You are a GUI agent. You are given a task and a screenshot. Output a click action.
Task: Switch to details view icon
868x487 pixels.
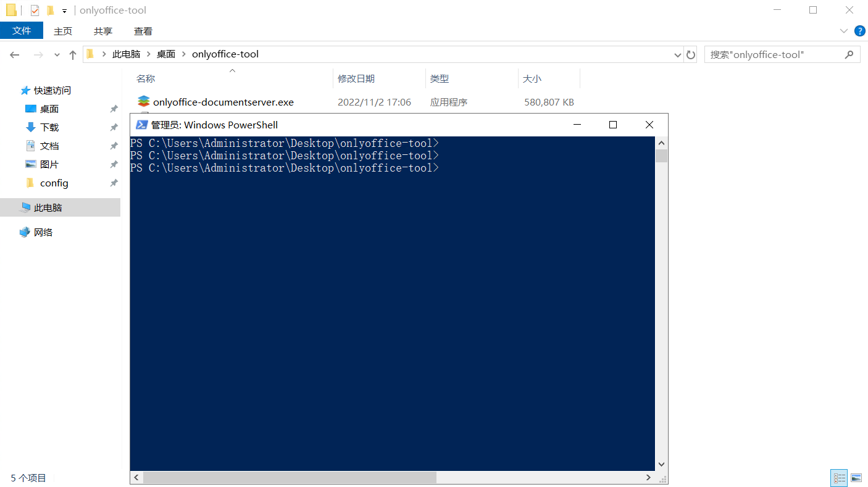click(x=839, y=478)
